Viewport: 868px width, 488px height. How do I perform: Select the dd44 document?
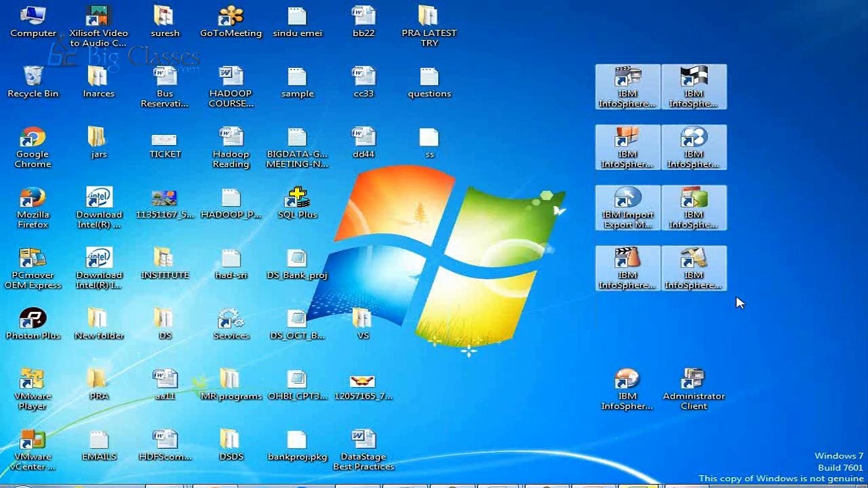coord(363,143)
